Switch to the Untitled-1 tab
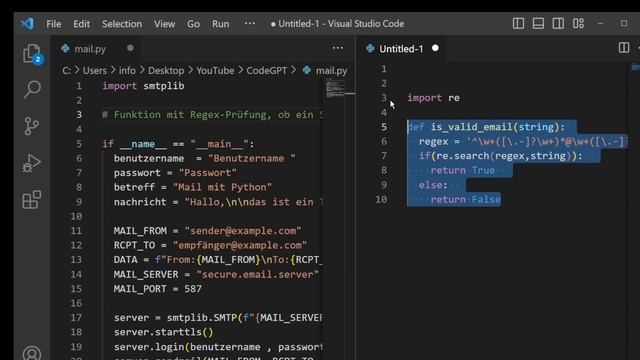640x360 pixels. coord(401,49)
